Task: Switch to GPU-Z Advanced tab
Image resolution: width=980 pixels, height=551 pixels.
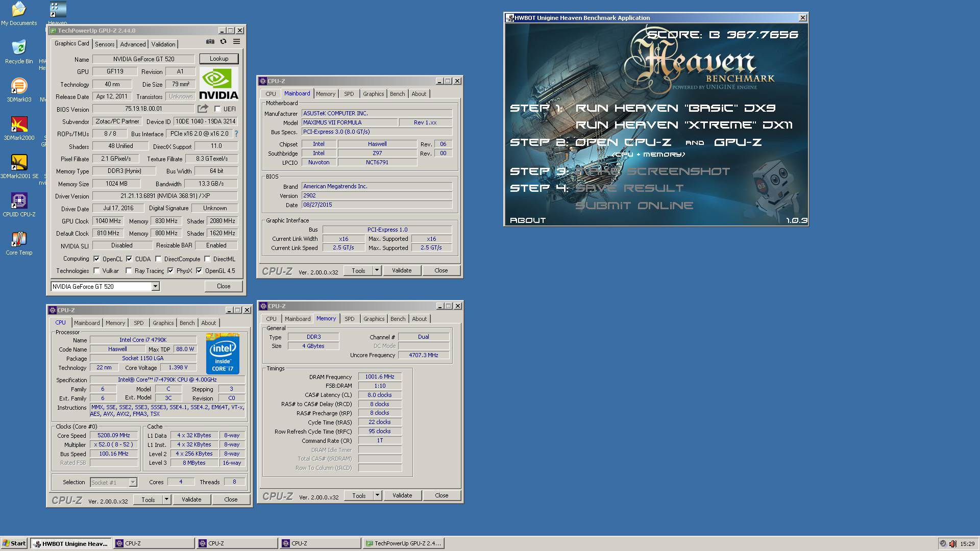Action: tap(133, 44)
